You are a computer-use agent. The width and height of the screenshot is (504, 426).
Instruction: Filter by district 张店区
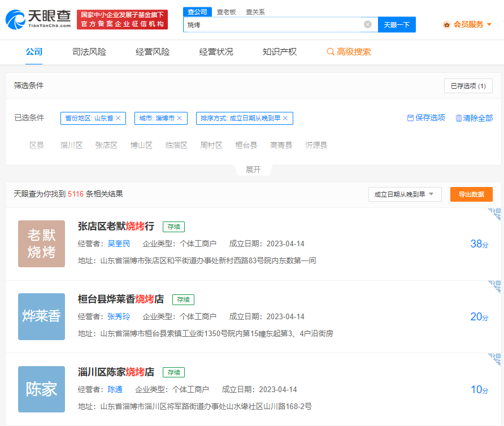pos(106,145)
